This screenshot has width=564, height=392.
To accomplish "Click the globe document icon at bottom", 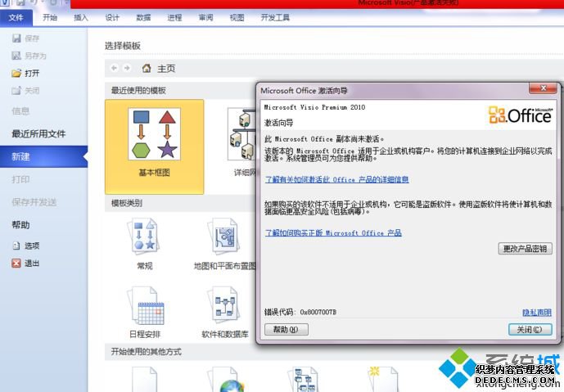I will coord(227,380).
